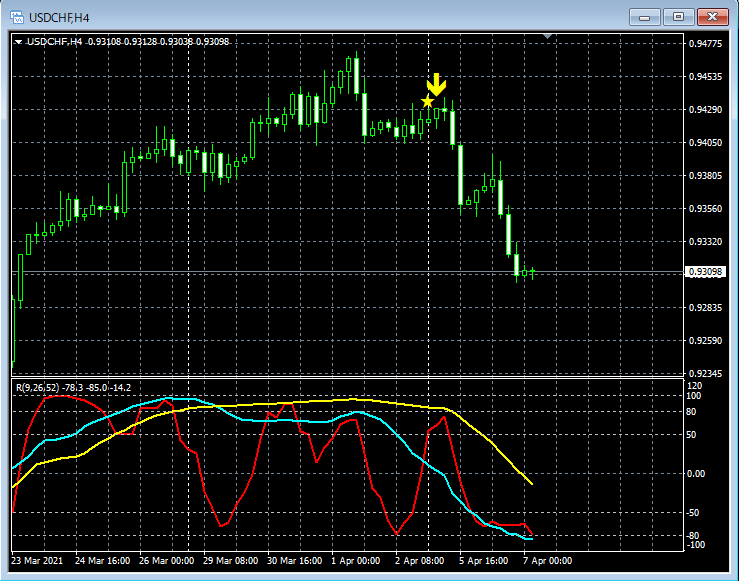
Task: Click the 30 Mar 16:00 time label
Action: coord(295,561)
